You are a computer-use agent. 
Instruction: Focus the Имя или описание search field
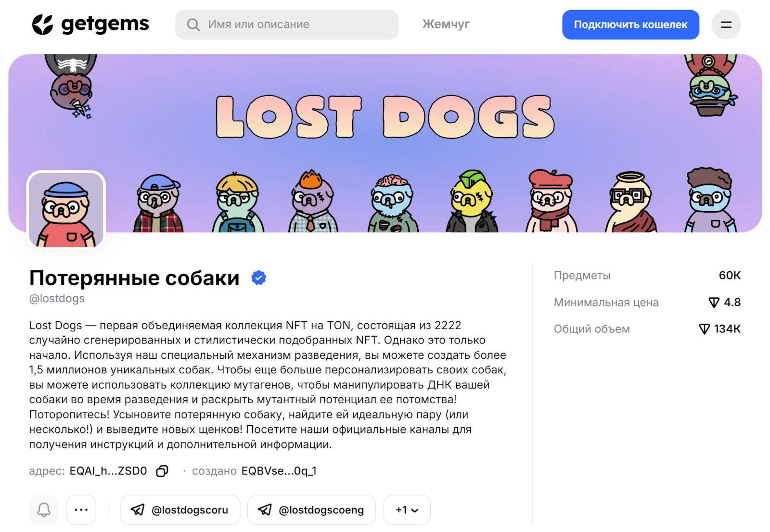click(287, 25)
